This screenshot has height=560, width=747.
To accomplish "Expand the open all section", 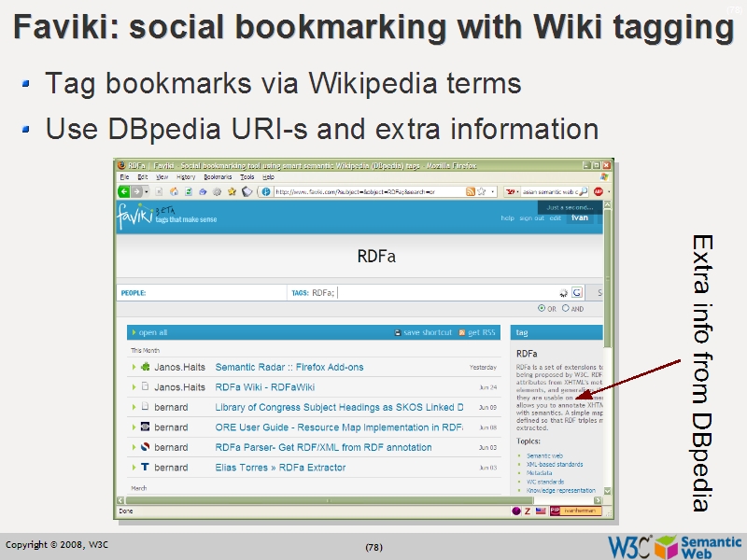I will [x=154, y=332].
